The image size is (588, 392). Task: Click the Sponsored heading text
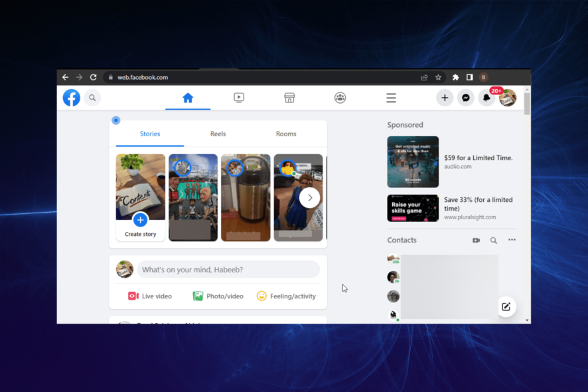405,125
